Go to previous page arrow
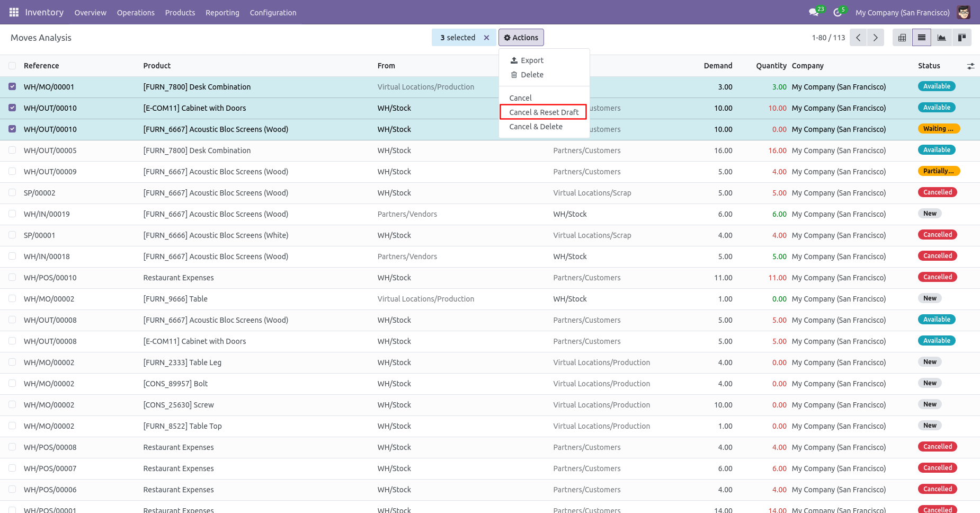This screenshot has height=513, width=980. coord(858,38)
